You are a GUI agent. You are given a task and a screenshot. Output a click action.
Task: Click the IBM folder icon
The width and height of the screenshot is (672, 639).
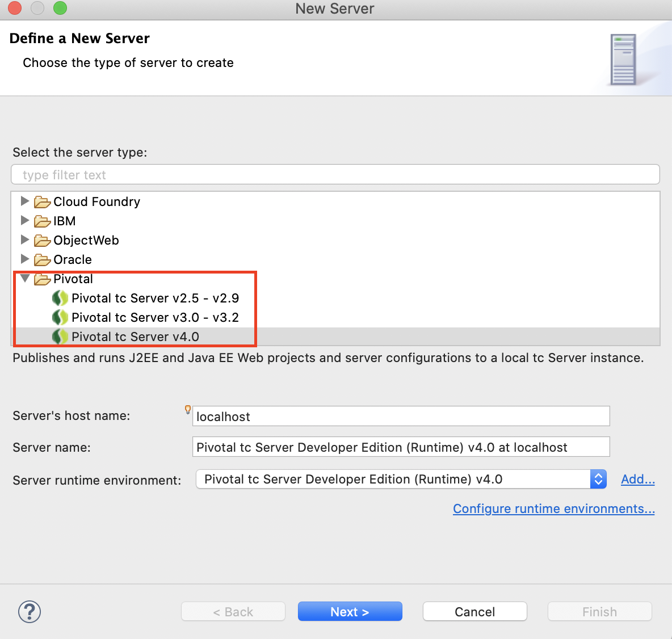click(x=42, y=221)
